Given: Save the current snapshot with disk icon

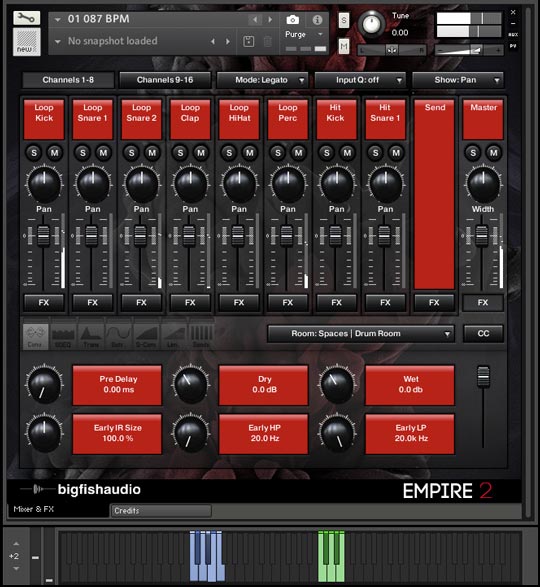Looking at the screenshot, I should [249, 41].
